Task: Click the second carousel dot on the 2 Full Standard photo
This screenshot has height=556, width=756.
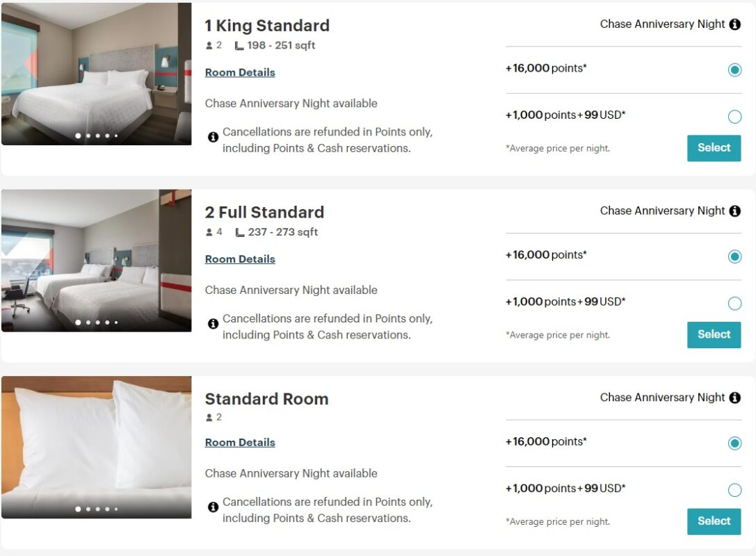Action: coord(88,322)
